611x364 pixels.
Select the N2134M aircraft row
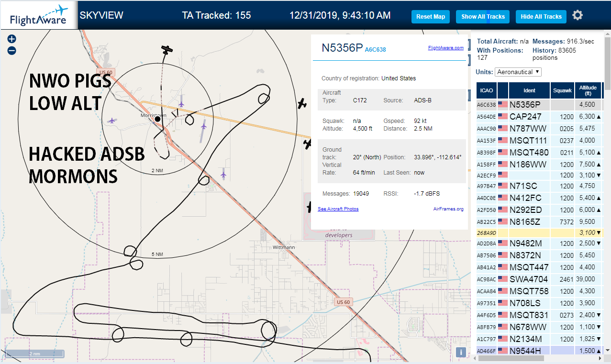pyautogui.click(x=539, y=339)
